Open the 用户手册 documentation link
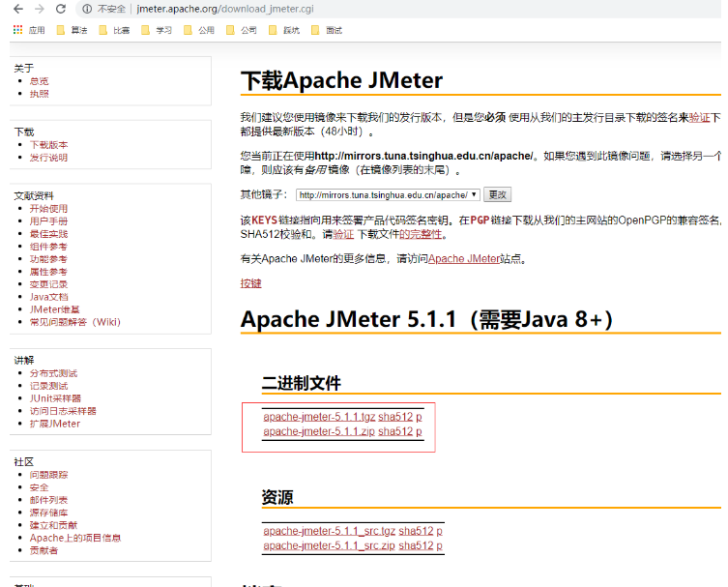 48,221
